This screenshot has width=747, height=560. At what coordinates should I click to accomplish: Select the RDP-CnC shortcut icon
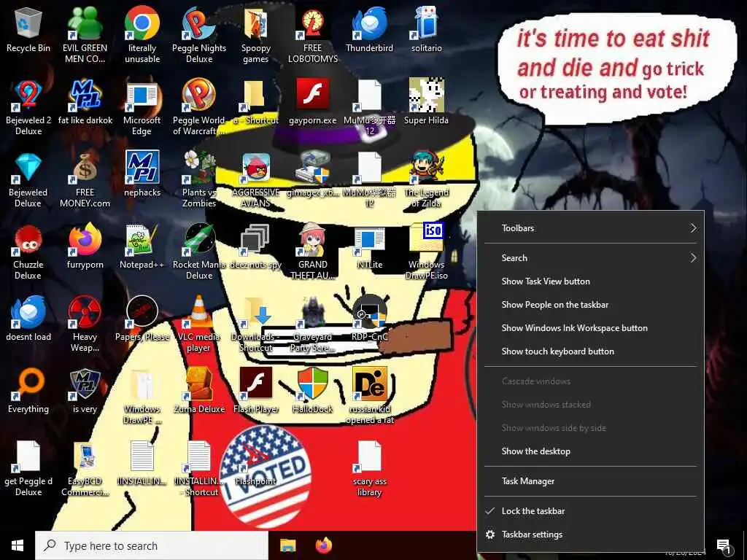pos(370,312)
